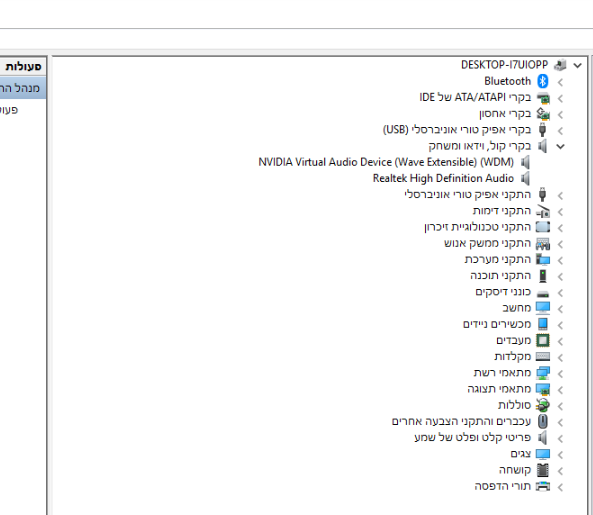Click the display adapters icon
The height and width of the screenshot is (515, 593).
(x=543, y=389)
